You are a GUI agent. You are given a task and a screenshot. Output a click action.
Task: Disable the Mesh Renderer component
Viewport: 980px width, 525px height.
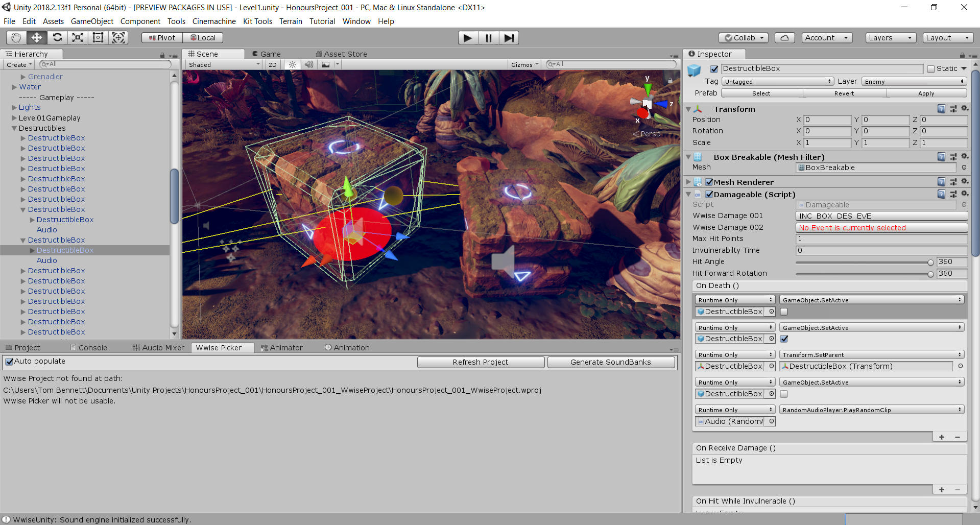click(709, 182)
